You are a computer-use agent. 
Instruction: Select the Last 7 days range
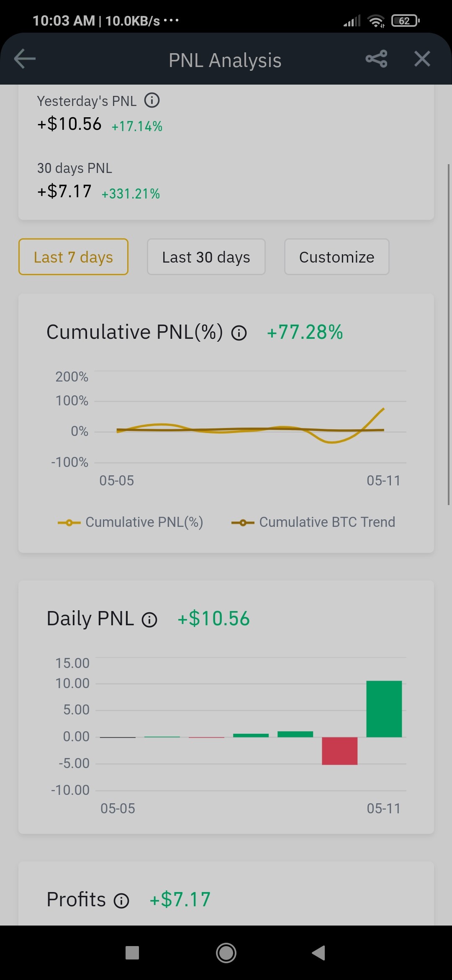pos(73,257)
